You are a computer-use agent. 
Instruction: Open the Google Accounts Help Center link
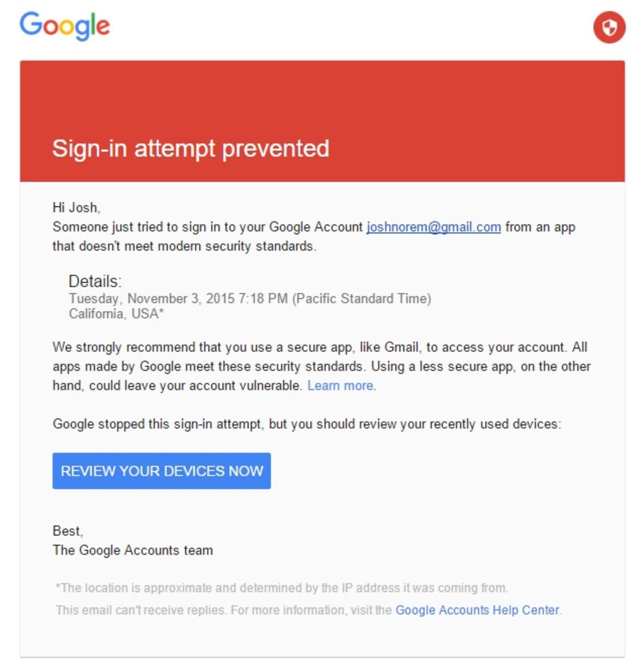coord(478,610)
